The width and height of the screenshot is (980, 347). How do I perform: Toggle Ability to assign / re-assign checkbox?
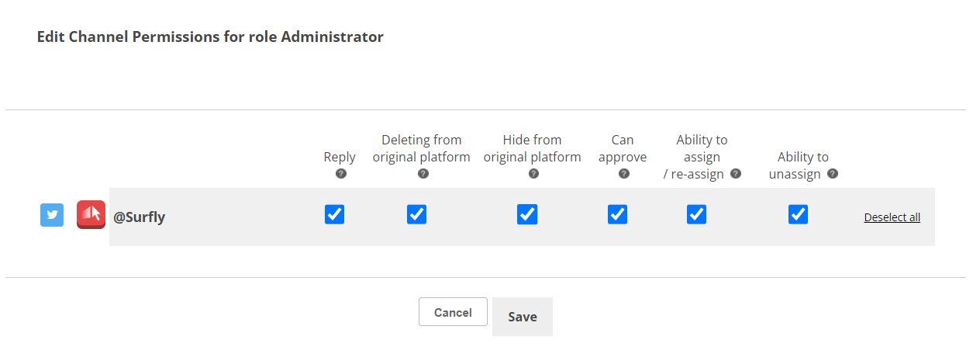tap(696, 214)
